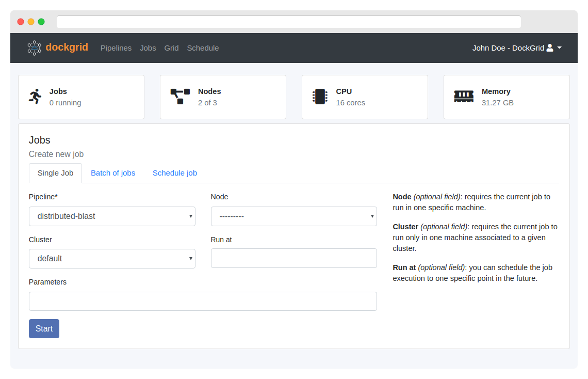Select the Single Job tab
588x379 pixels.
(55, 173)
